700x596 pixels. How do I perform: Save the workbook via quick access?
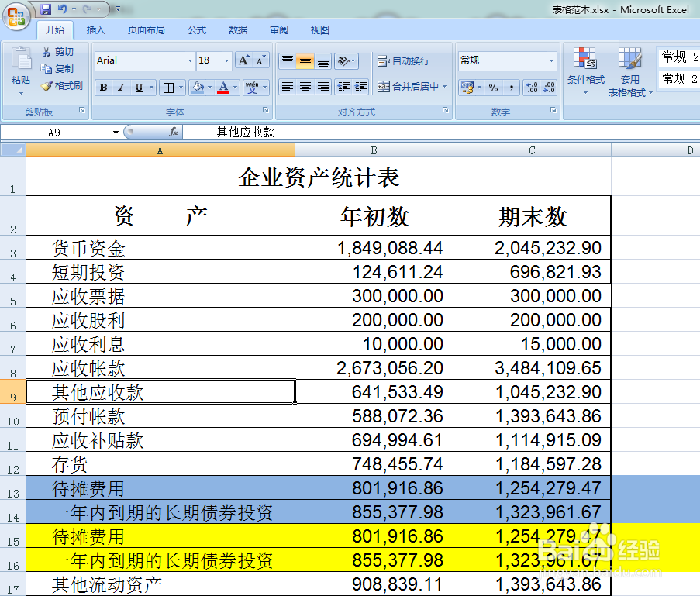46,9
